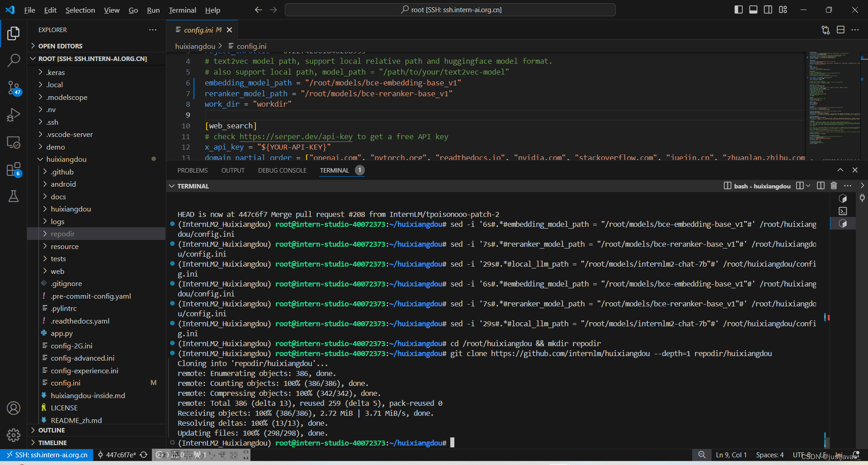Open the Terminal menu
868x465 pixels.
tap(182, 10)
